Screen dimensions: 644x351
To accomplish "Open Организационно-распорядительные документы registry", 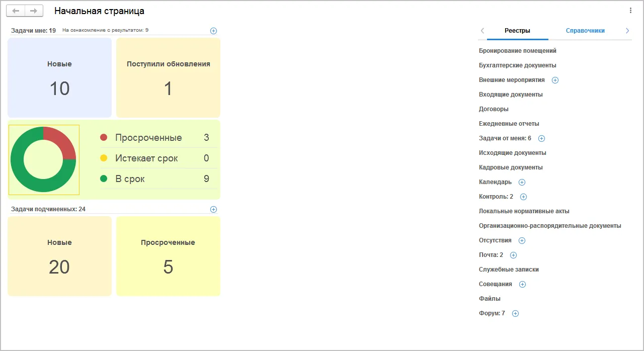I will click(550, 226).
